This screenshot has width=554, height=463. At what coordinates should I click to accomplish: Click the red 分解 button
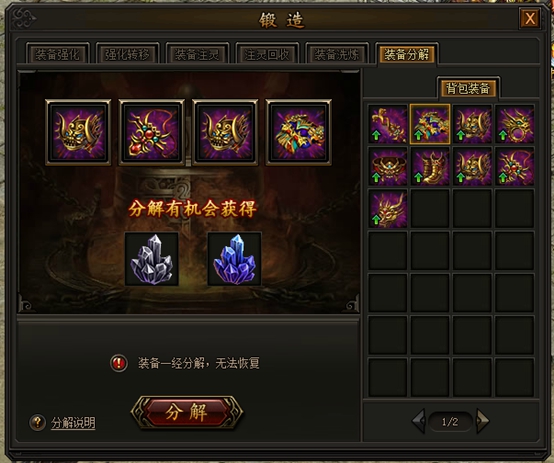point(187,412)
